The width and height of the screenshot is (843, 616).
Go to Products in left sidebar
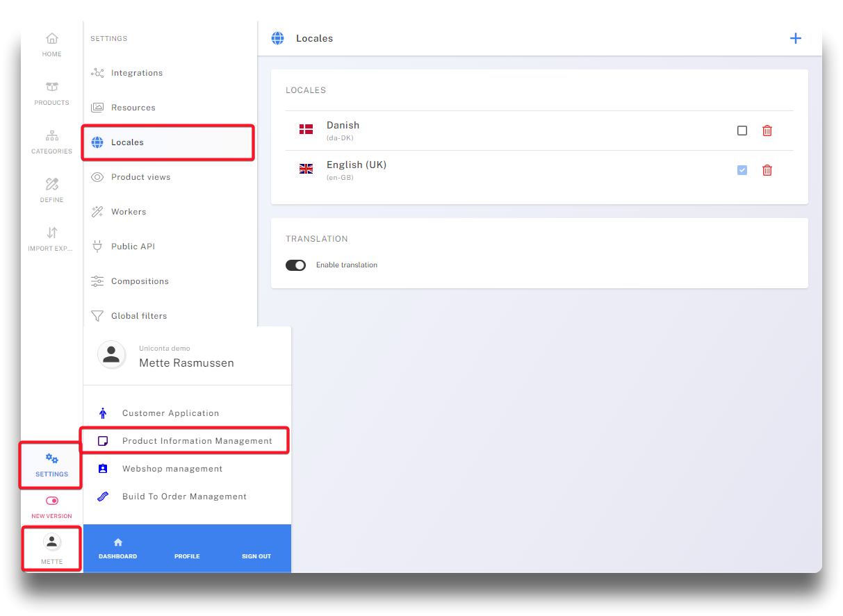(52, 93)
